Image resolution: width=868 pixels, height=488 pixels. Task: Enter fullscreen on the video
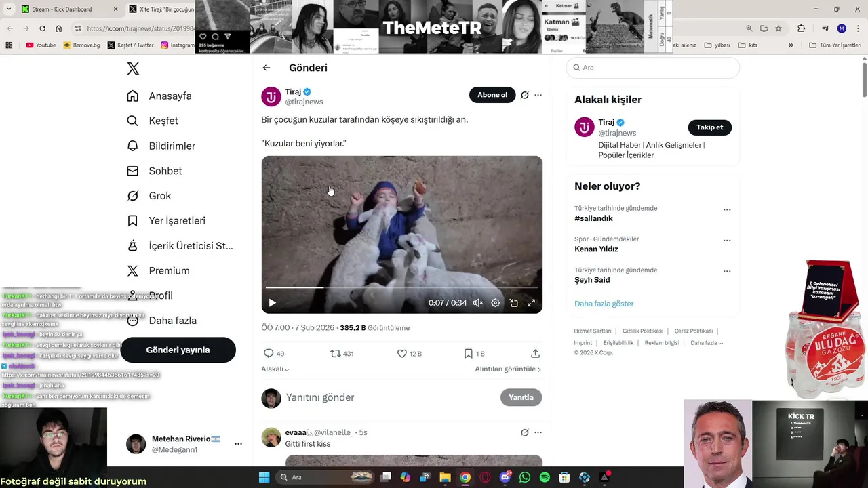[532, 303]
